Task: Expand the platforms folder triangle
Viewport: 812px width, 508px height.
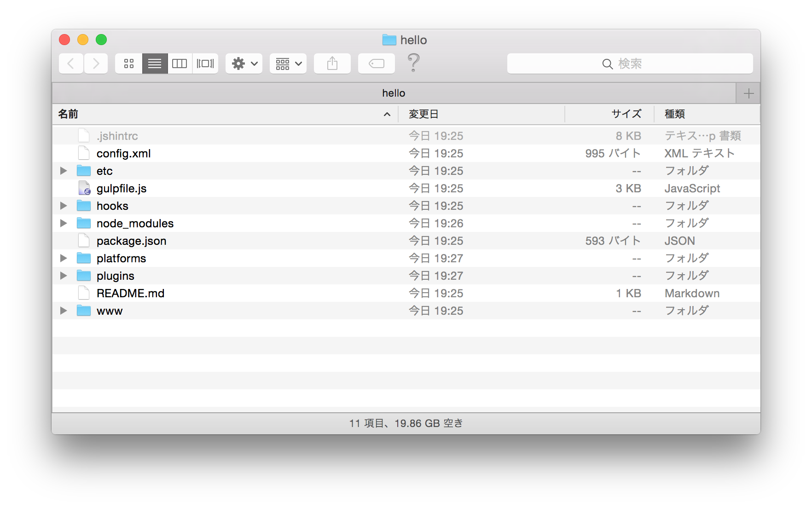Action: tap(64, 258)
